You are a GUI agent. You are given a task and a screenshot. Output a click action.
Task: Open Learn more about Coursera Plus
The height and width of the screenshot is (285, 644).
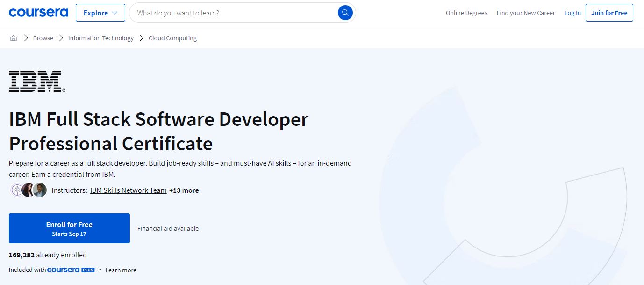(x=121, y=270)
